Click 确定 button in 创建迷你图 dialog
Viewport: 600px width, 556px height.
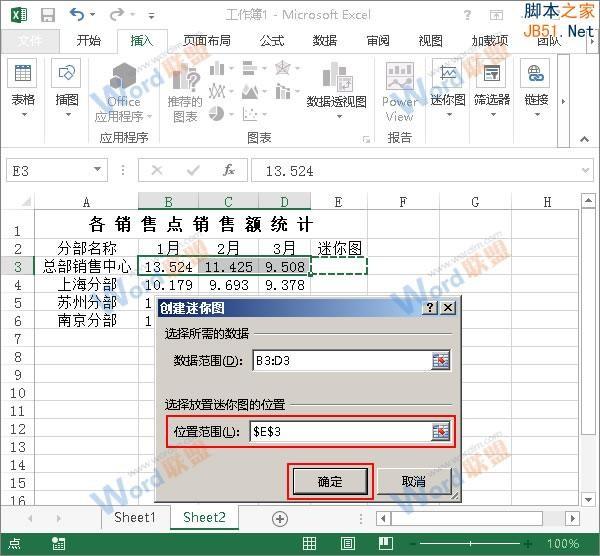pos(330,481)
